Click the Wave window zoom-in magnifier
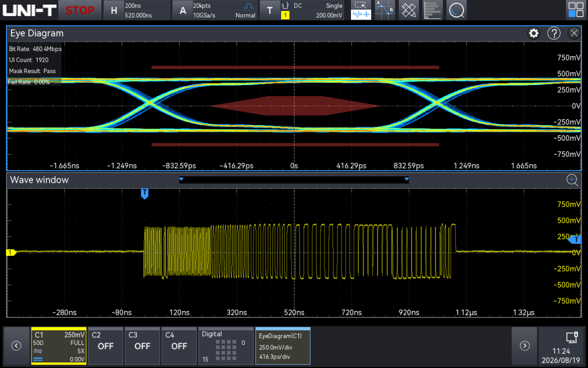Screen dimensions: 588x368 (572, 180)
